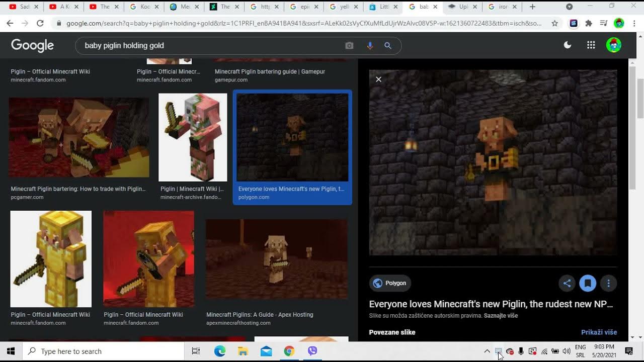
Task: Start voice search with the microphone icon
Action: coord(370,46)
